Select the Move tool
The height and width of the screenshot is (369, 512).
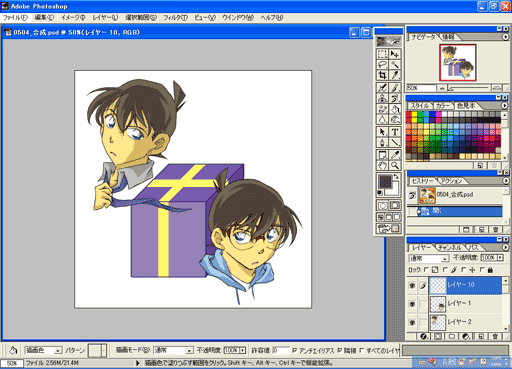point(395,54)
